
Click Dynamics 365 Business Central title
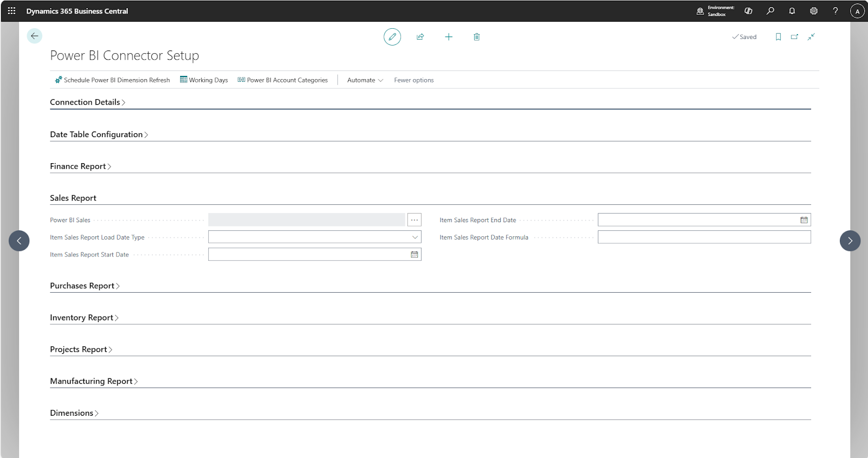pyautogui.click(x=77, y=11)
